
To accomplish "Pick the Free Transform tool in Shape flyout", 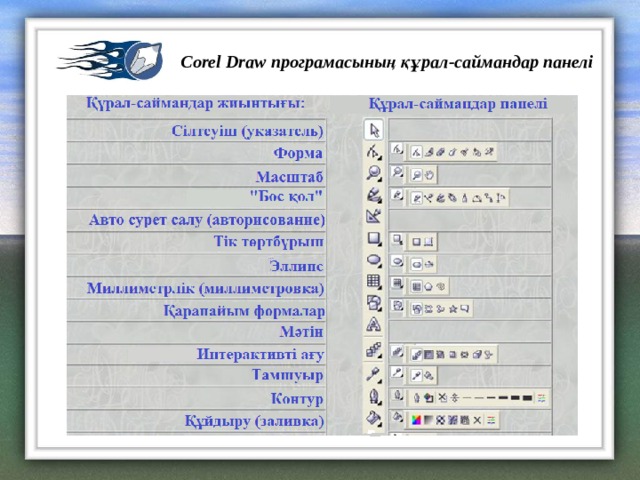I will coord(477,152).
